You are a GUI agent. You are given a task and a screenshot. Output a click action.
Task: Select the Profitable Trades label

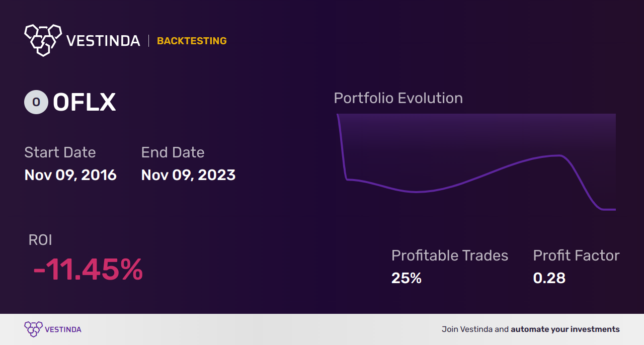pos(450,255)
